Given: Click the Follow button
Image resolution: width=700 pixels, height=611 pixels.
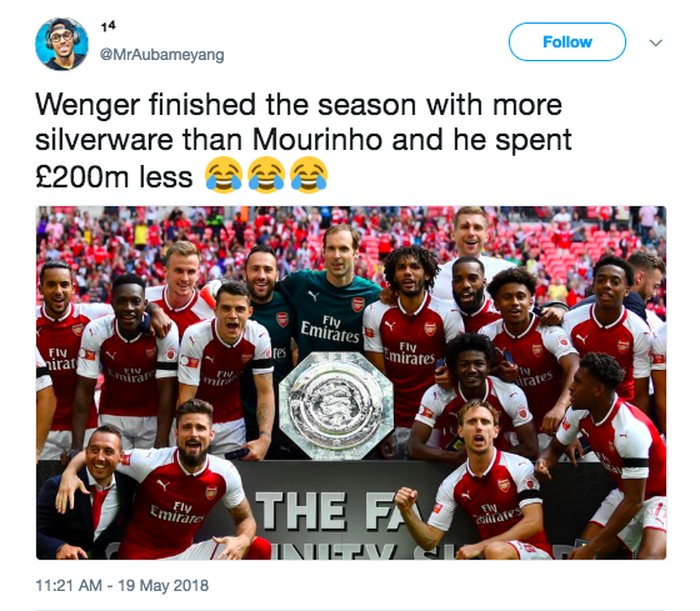Looking at the screenshot, I should click(567, 42).
